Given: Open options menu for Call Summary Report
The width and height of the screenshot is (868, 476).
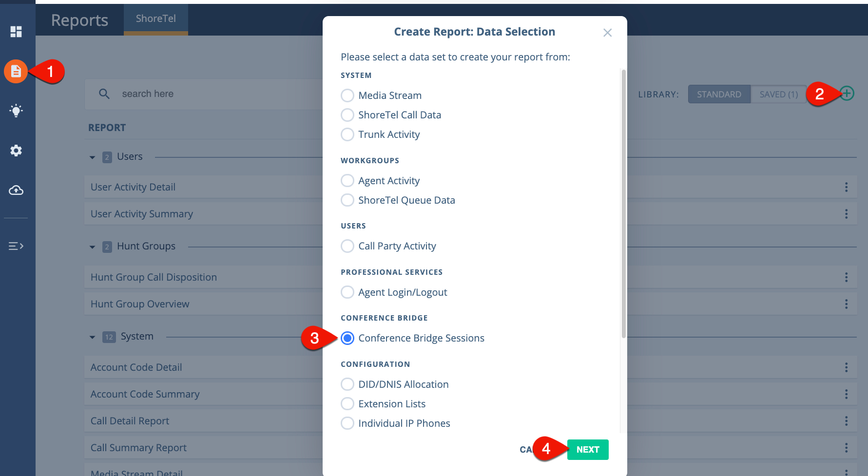Looking at the screenshot, I should 847,448.
